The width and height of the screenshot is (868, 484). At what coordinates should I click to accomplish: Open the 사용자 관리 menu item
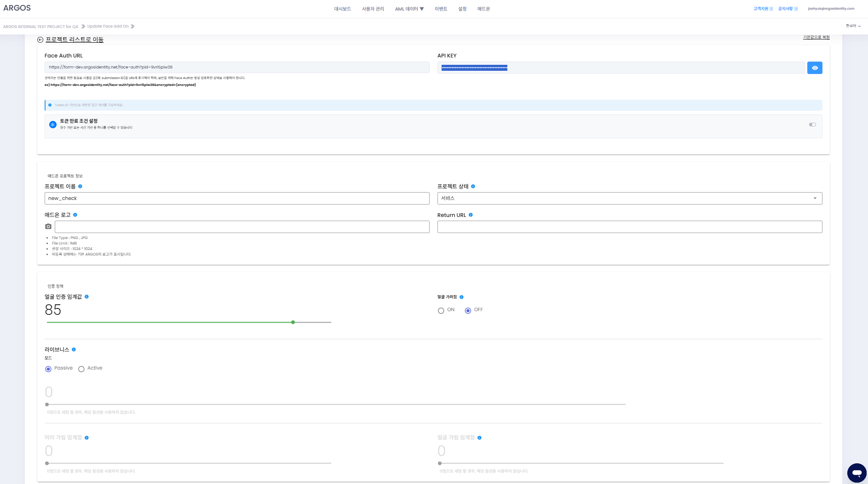click(373, 9)
